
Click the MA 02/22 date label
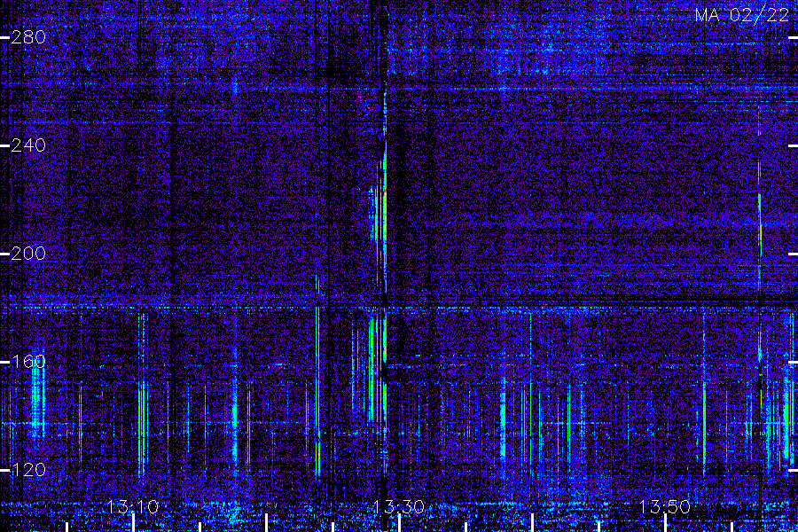click(742, 15)
